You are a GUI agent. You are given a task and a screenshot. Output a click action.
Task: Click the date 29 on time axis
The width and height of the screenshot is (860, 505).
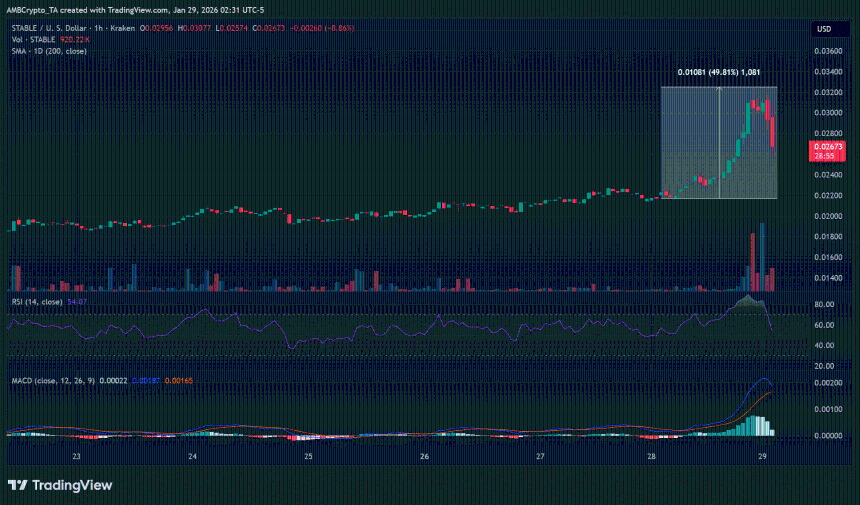click(x=762, y=455)
